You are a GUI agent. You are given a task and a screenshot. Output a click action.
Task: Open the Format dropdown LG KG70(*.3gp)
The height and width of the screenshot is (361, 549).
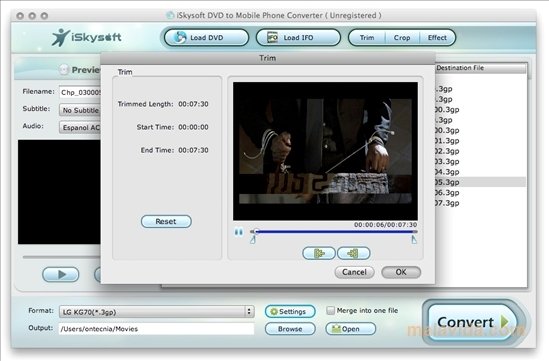click(x=157, y=312)
